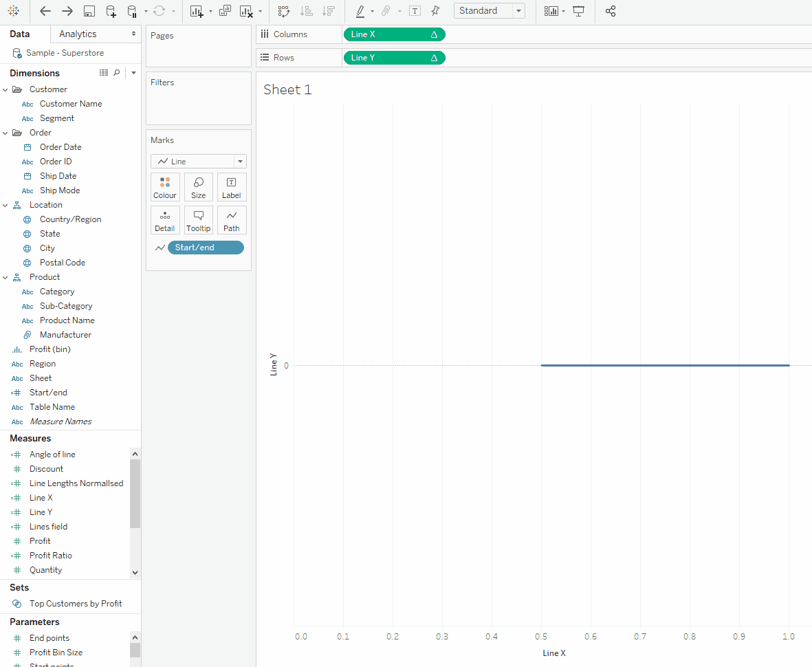Screen dimensions: 812x667
Task: Save the workbook with the floppy icon
Action: (x=89, y=11)
